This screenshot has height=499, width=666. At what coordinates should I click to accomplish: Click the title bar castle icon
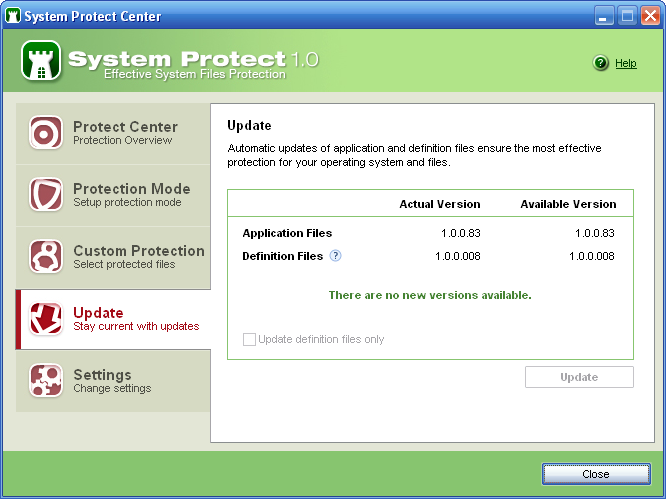pos(13,16)
